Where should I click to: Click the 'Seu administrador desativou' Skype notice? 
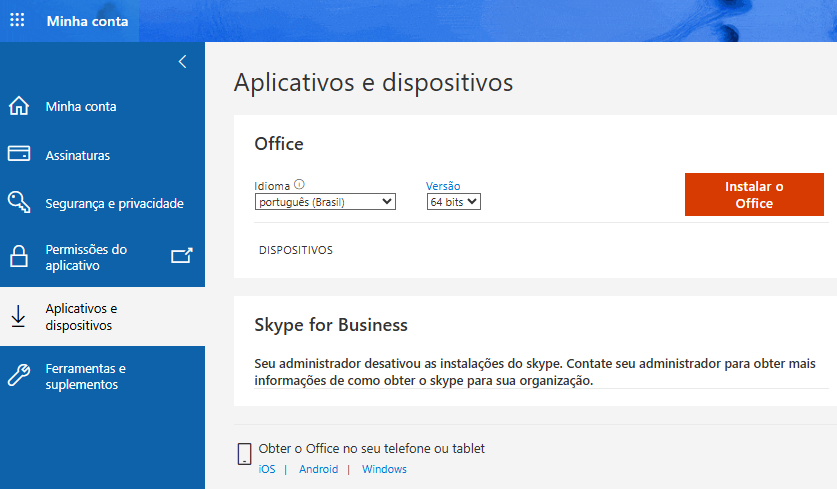coord(535,372)
